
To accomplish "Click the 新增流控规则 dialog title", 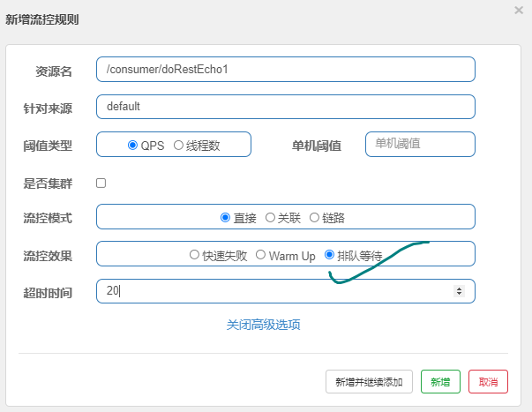I will [42, 19].
